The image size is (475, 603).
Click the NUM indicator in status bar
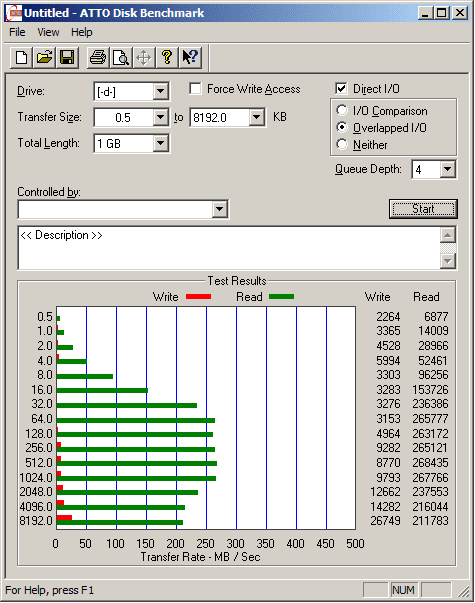coord(403,590)
